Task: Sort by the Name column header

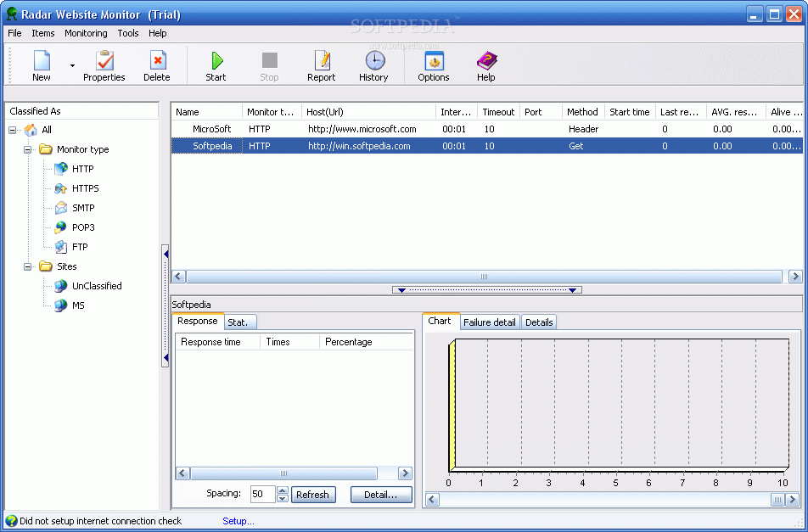Action: coord(206,112)
